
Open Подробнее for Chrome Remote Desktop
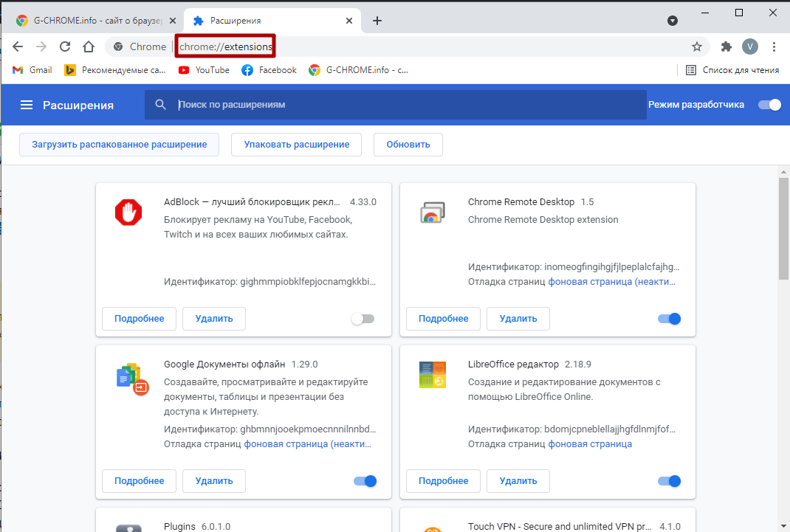(x=444, y=319)
